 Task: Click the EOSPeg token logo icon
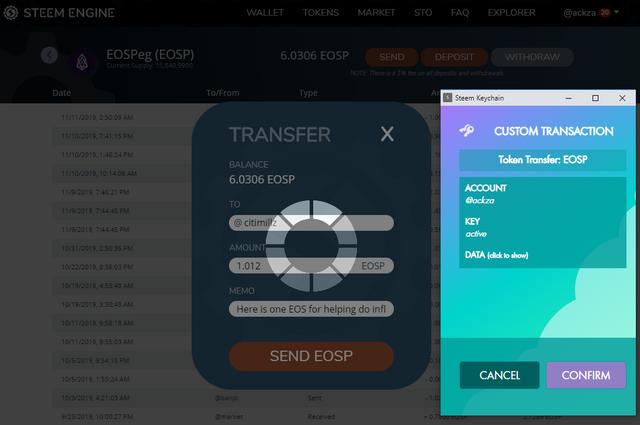point(82,62)
